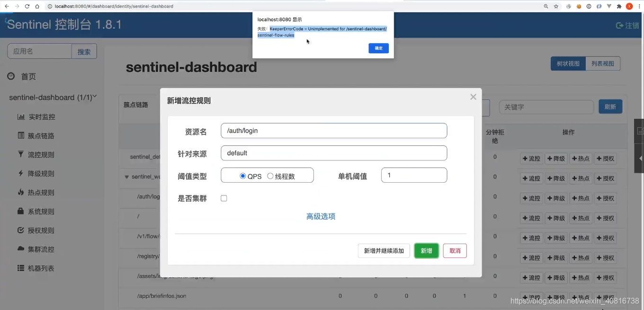Screen dimensions: 644x310
Task: Click the 搜索 search button
Action: click(84, 52)
